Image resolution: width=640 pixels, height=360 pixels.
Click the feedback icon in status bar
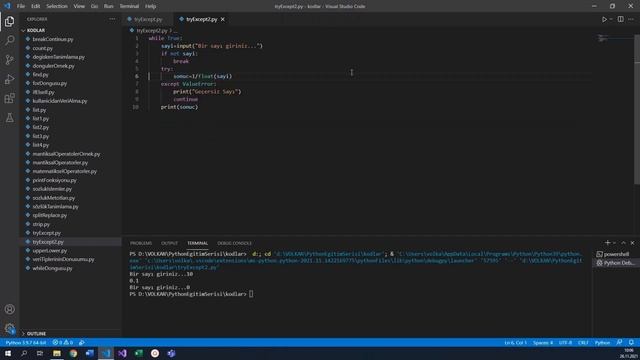point(620,342)
